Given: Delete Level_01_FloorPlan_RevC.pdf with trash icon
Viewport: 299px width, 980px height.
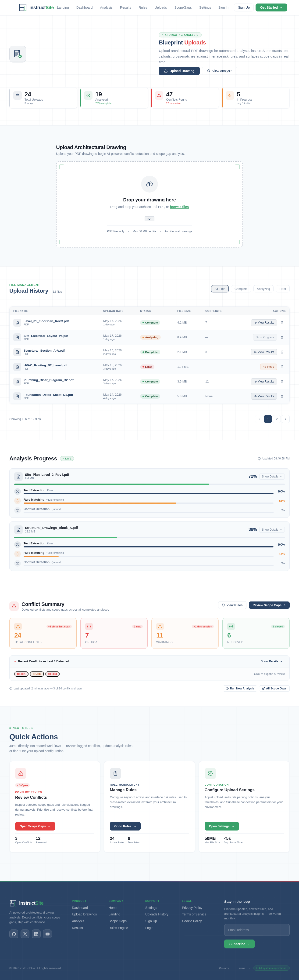Looking at the screenshot, I should [282, 323].
